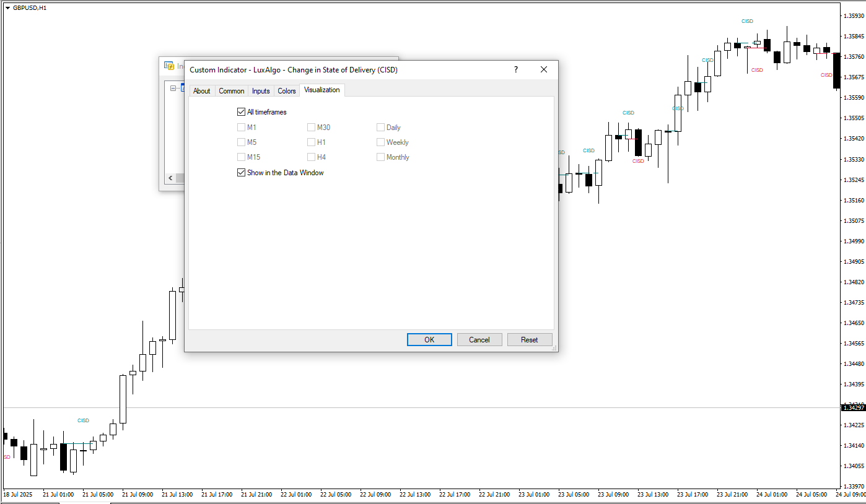Switch to the About tab
The image size is (866, 504).
point(202,91)
